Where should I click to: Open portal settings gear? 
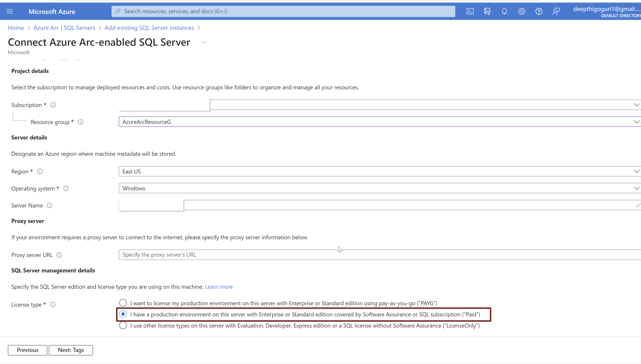point(521,12)
